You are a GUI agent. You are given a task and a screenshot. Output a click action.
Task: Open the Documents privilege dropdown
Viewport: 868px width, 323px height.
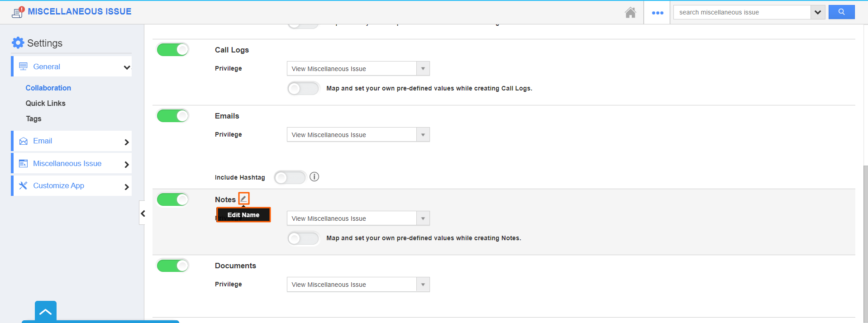tap(358, 285)
